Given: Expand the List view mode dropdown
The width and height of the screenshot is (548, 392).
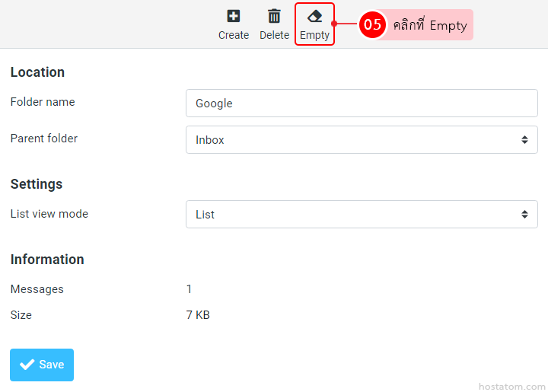Looking at the screenshot, I should point(362,215).
